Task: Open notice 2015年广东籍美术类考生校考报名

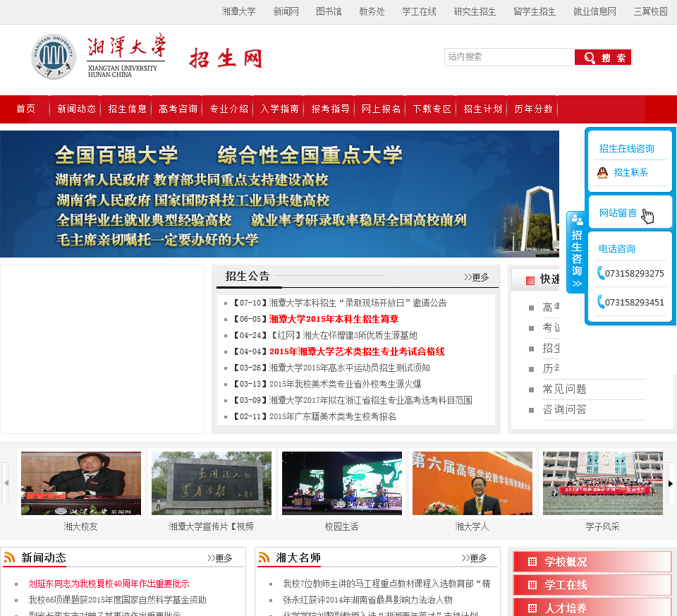Action: (x=332, y=416)
